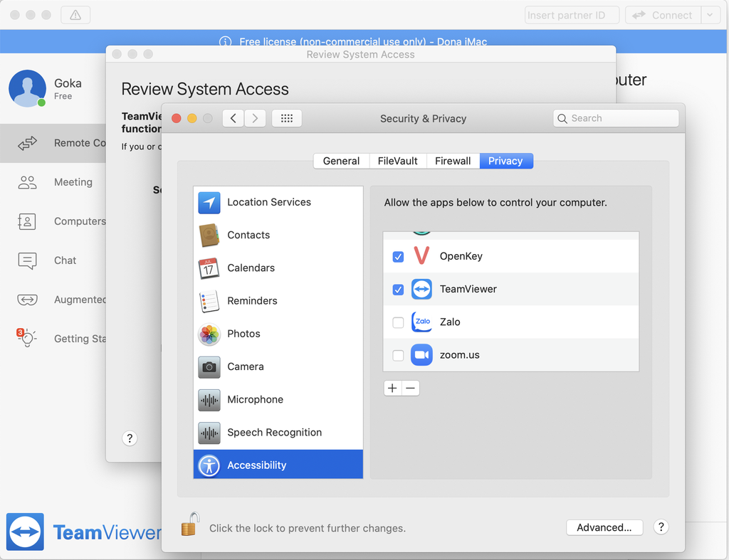729x560 pixels.
Task: Click 'Free license (non-commercial use only)' banner text
Action: click(x=332, y=42)
